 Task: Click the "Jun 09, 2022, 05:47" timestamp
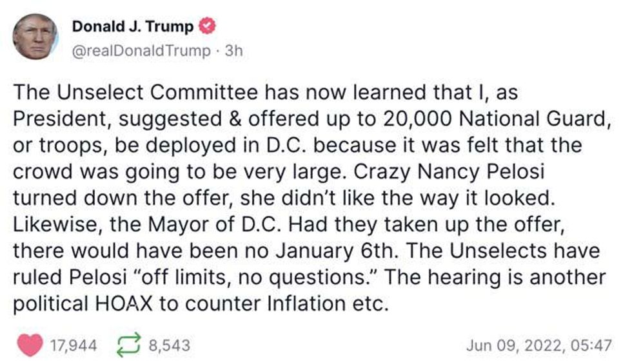coord(538,345)
